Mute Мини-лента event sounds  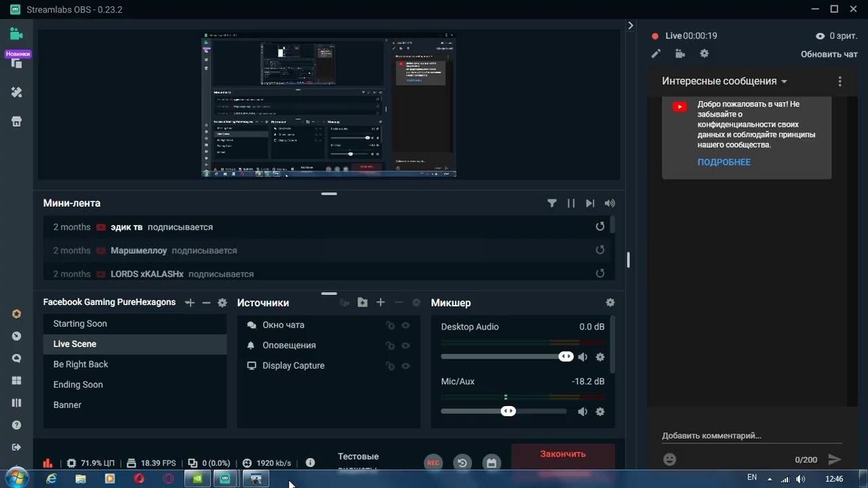(610, 203)
